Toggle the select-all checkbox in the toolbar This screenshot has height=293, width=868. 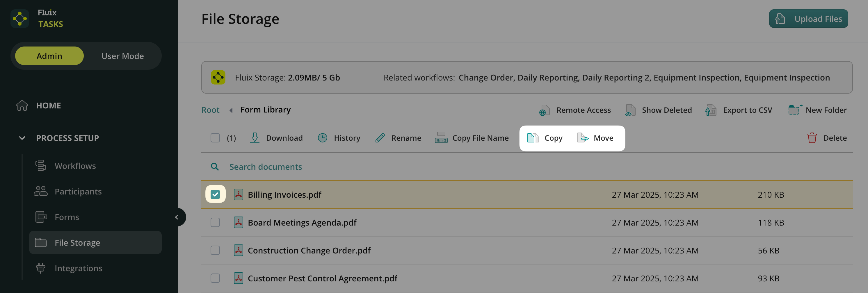(x=215, y=138)
